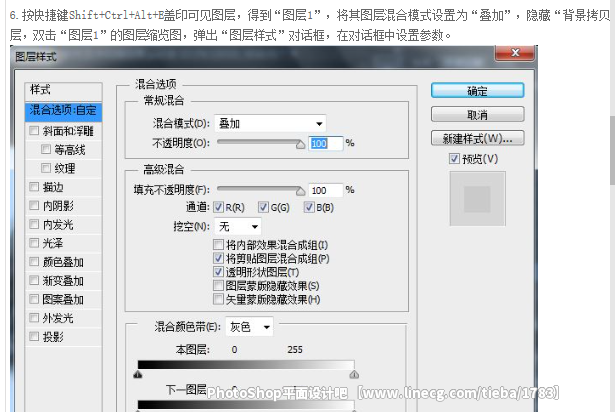Check 图层蒙版隐藏效果(S)

click(218, 286)
